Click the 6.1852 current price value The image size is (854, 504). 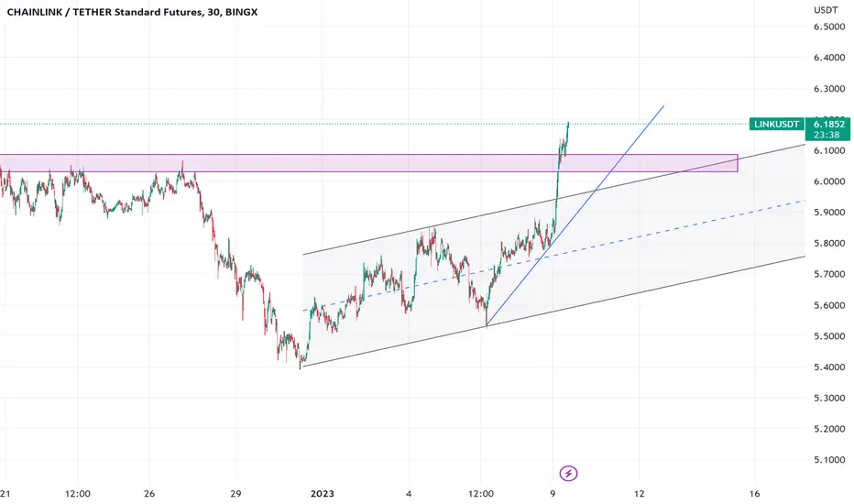point(829,125)
